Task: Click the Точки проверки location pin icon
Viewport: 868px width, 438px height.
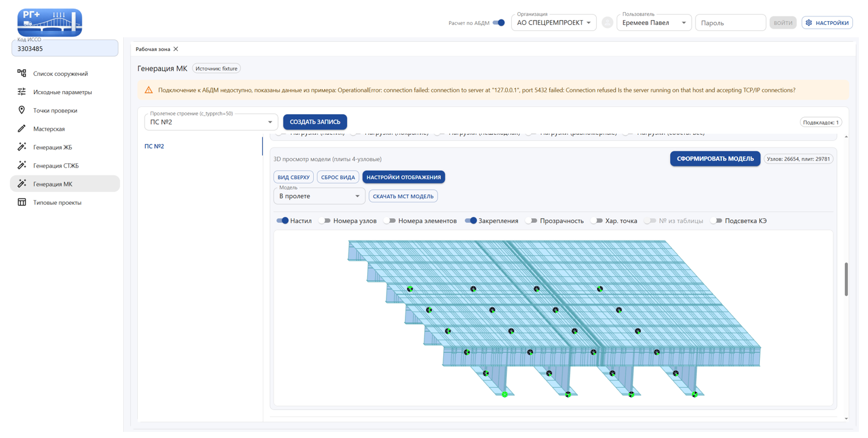Action: (22, 111)
